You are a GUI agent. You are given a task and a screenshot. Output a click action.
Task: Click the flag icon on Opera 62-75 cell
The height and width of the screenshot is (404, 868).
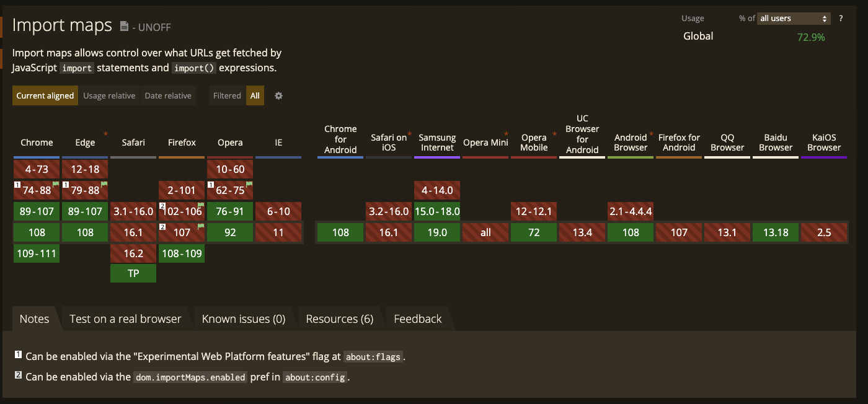250,183
